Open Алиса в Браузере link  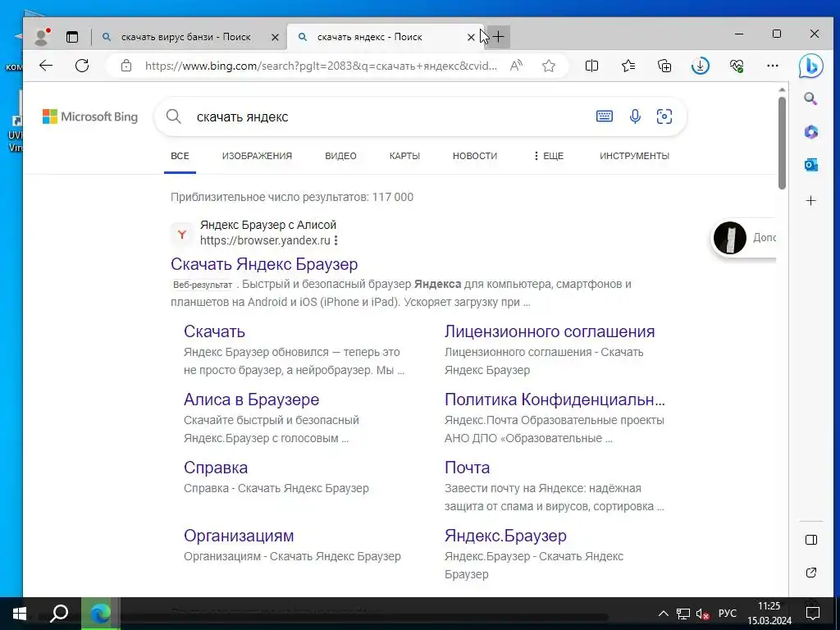point(251,399)
